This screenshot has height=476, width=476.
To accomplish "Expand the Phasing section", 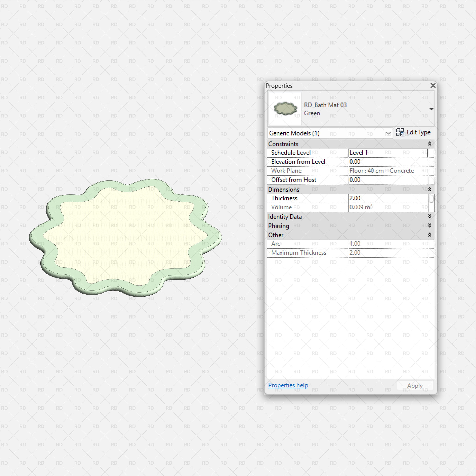I will tap(429, 226).
